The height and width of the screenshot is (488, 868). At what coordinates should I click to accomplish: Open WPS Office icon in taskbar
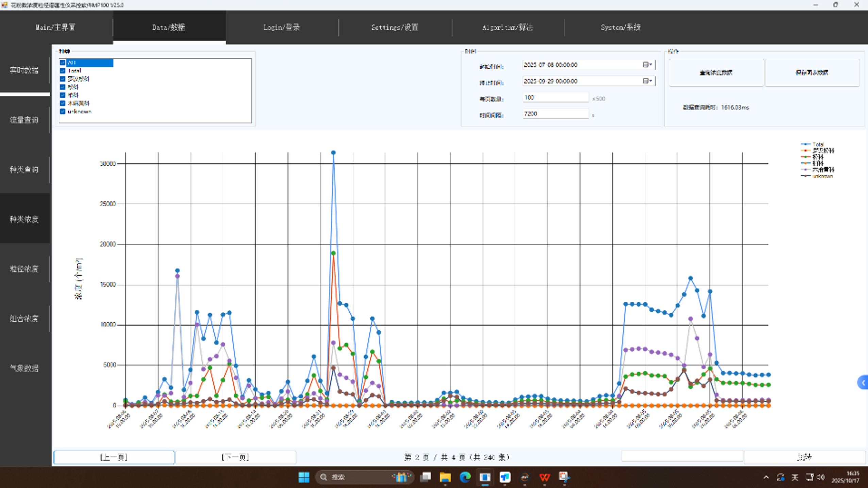coord(545,477)
